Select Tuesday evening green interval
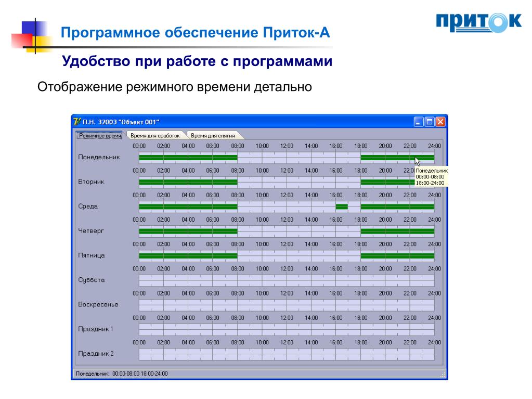The height and width of the screenshot is (399, 532). click(388, 182)
